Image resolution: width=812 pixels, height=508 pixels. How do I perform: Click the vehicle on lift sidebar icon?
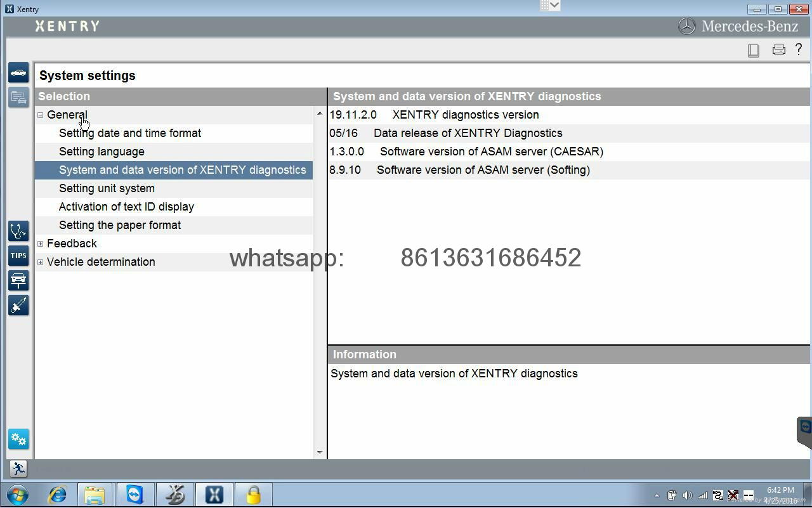point(18,280)
